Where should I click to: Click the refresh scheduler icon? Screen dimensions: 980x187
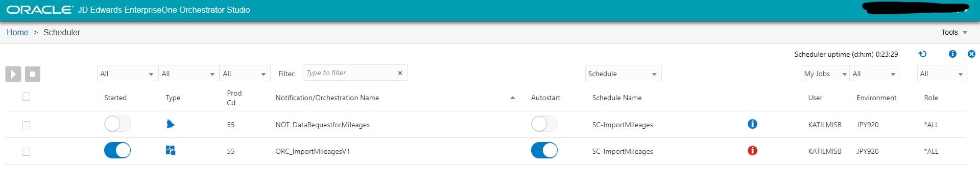[x=922, y=54]
